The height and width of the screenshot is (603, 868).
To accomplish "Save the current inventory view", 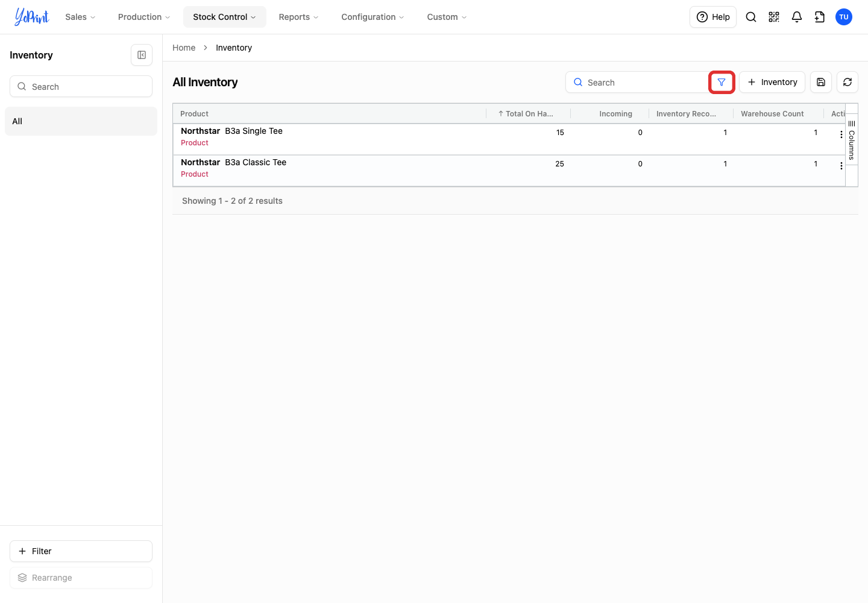I will point(821,82).
